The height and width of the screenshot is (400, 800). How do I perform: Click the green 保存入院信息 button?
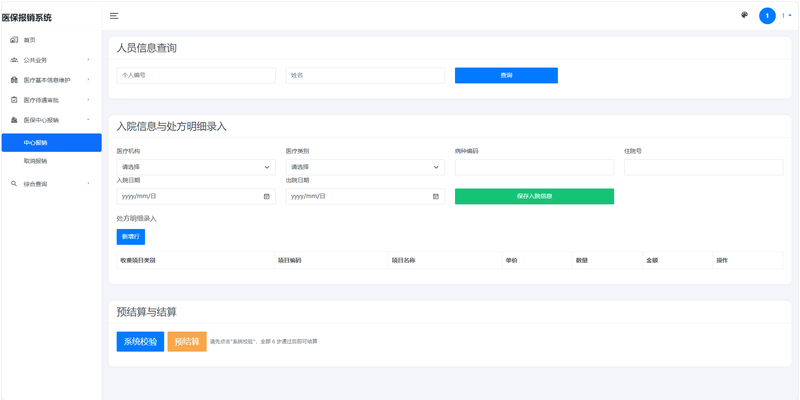tap(534, 196)
